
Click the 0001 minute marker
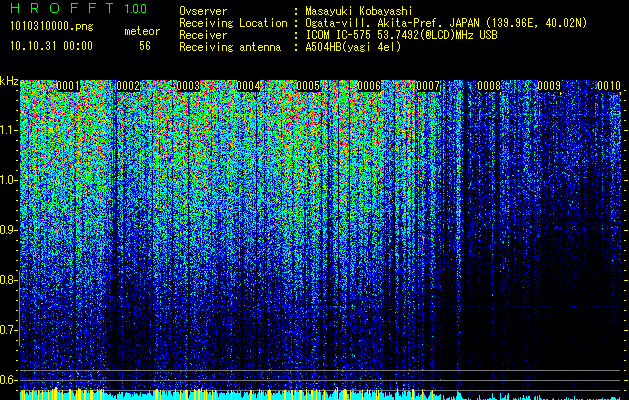click(68, 86)
